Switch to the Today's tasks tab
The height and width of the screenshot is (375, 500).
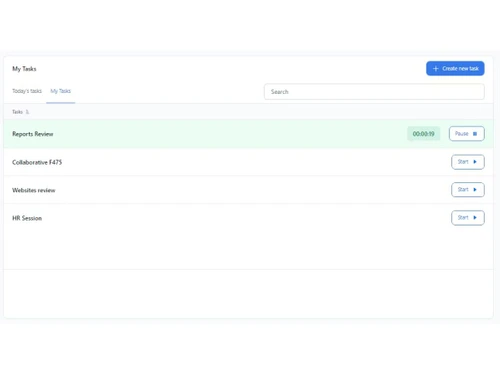coord(27,91)
